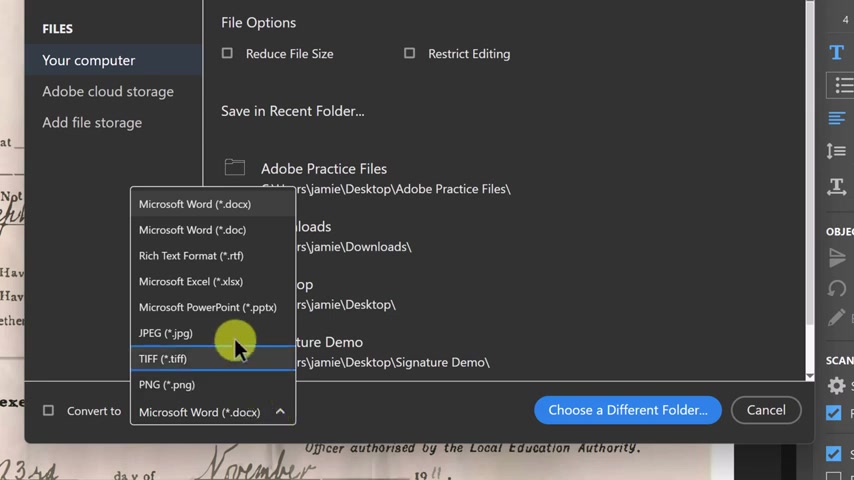
Task: Choose TIFF (*.tiff) format
Action: 213,359
